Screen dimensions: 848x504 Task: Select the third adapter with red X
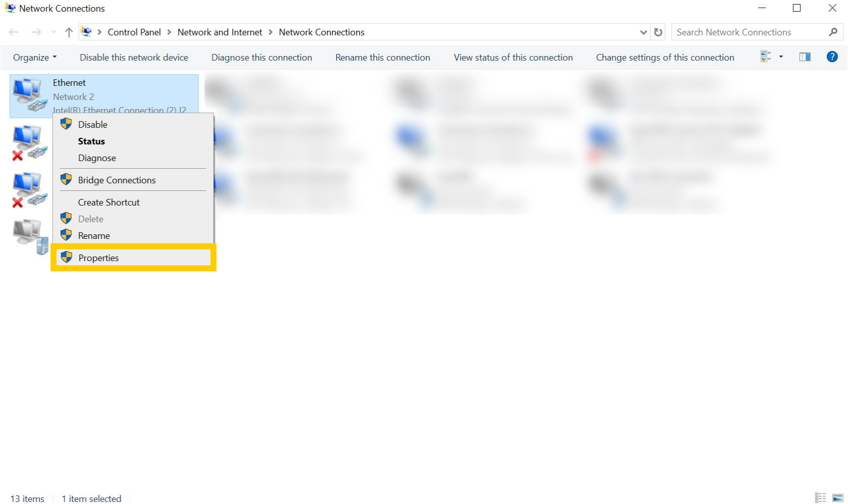coord(29,190)
